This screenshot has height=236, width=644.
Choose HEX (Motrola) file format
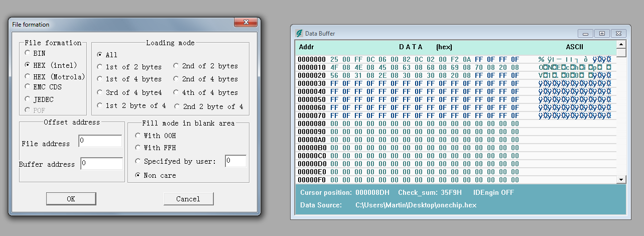click(27, 77)
